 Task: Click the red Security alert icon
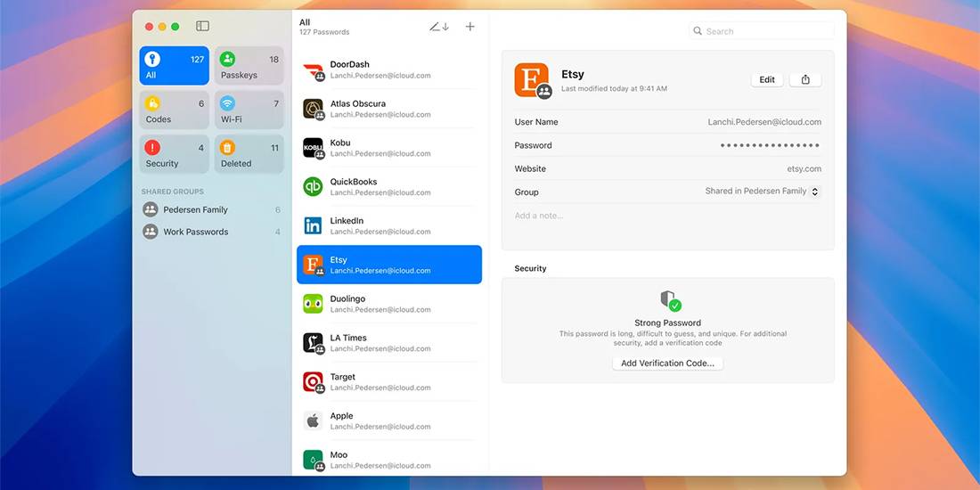tap(151, 148)
